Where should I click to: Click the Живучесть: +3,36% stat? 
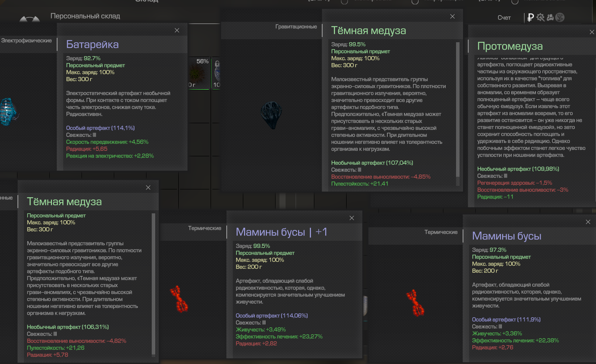497,334
